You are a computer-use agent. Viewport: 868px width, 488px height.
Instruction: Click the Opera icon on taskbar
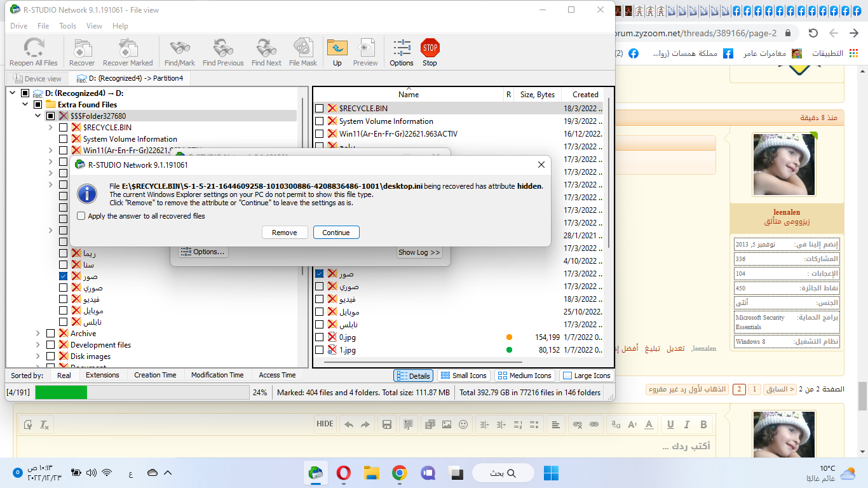[343, 473]
